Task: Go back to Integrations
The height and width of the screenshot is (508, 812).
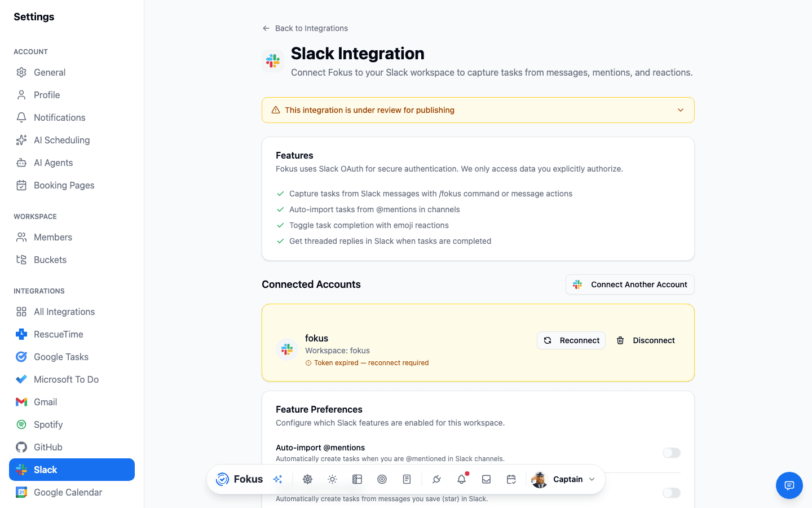Action: [x=305, y=28]
